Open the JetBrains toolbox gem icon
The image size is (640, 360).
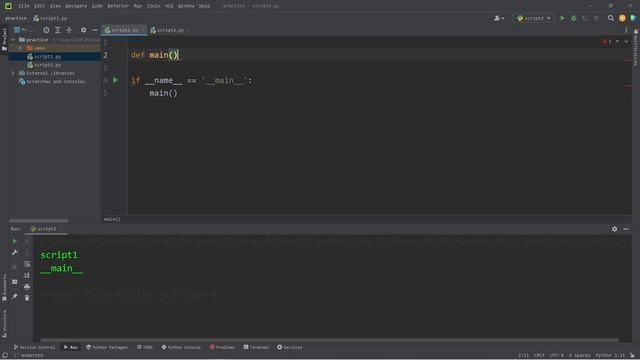tap(633, 18)
